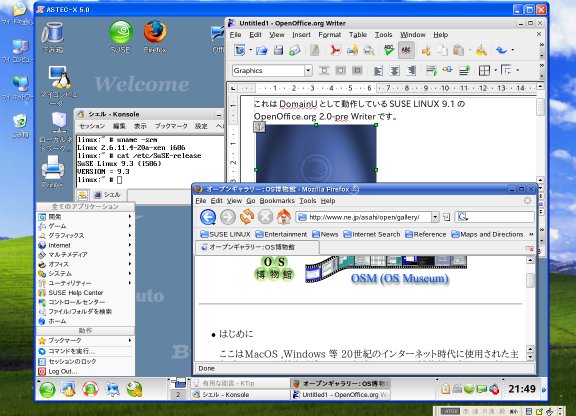Viewport: 576px width, 416px height.
Task: Open the Borders dropdown arrow in Writer
Action: [x=495, y=70]
